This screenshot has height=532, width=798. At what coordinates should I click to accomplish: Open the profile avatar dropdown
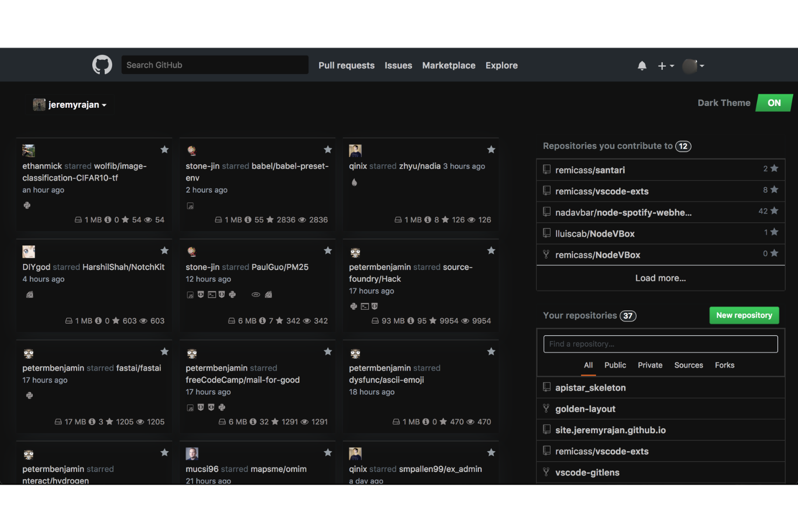[693, 65]
